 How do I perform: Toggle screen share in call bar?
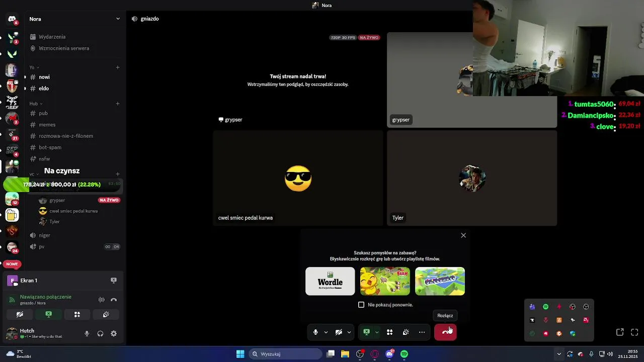367,332
